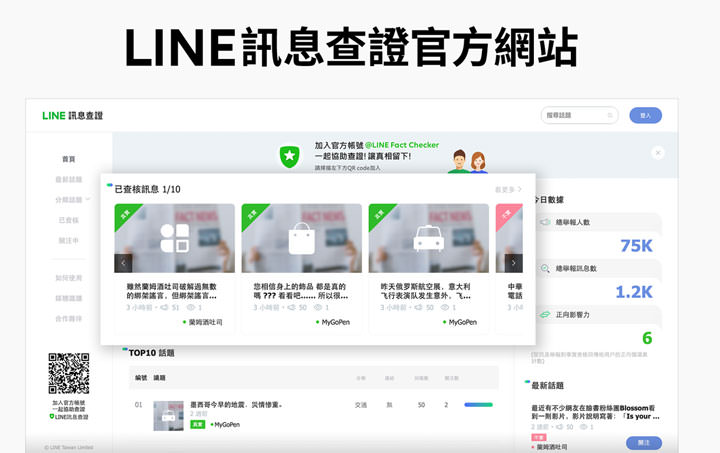
Task: Click the search icon inside the search box
Action: point(610,115)
